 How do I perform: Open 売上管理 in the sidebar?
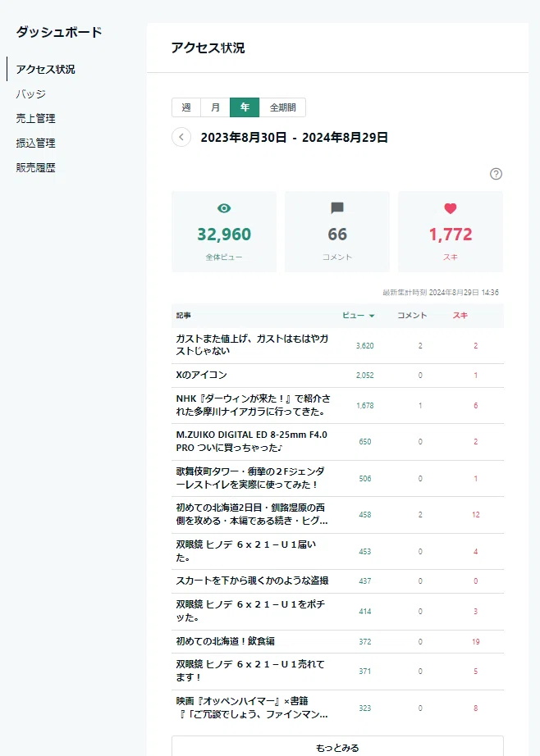click(36, 118)
